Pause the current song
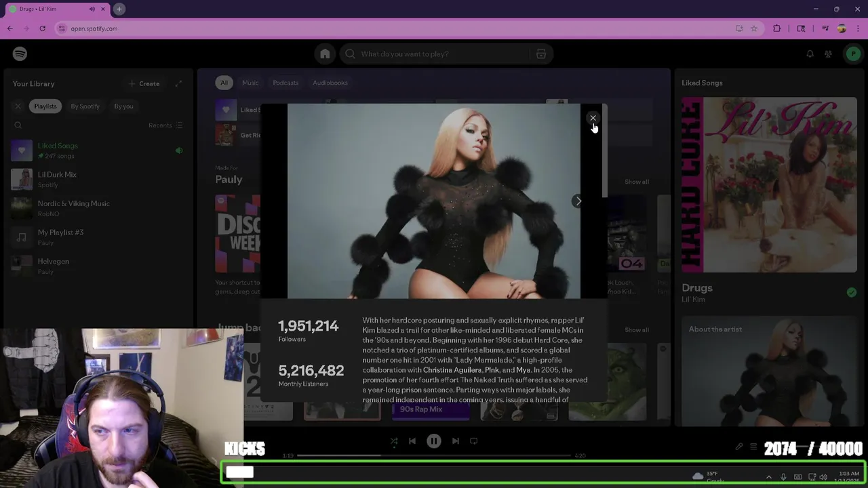This screenshot has height=488, width=868. click(x=434, y=441)
